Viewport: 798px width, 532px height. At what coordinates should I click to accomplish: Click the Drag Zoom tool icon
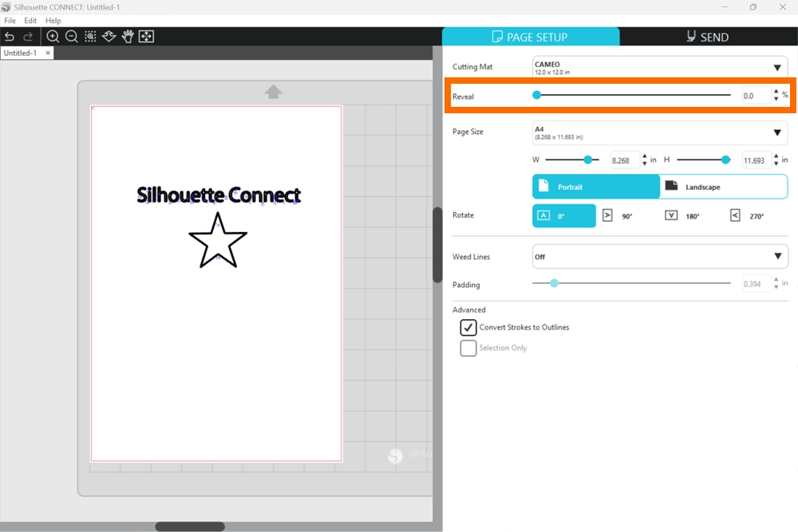pos(109,37)
